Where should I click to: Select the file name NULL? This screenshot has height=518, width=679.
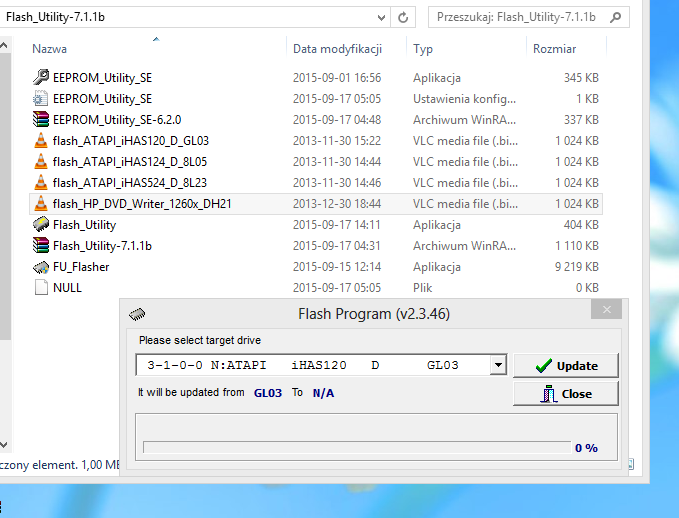(x=67, y=288)
